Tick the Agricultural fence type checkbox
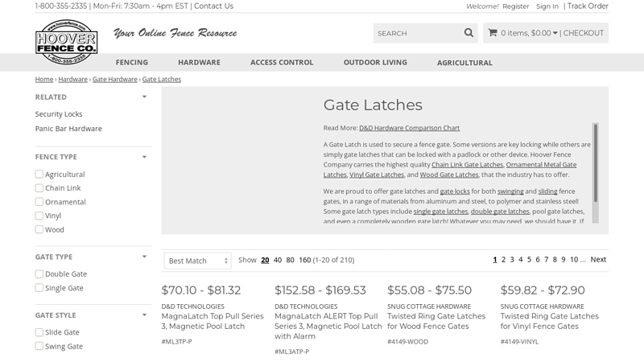This screenshot has width=644, height=362. tap(39, 174)
